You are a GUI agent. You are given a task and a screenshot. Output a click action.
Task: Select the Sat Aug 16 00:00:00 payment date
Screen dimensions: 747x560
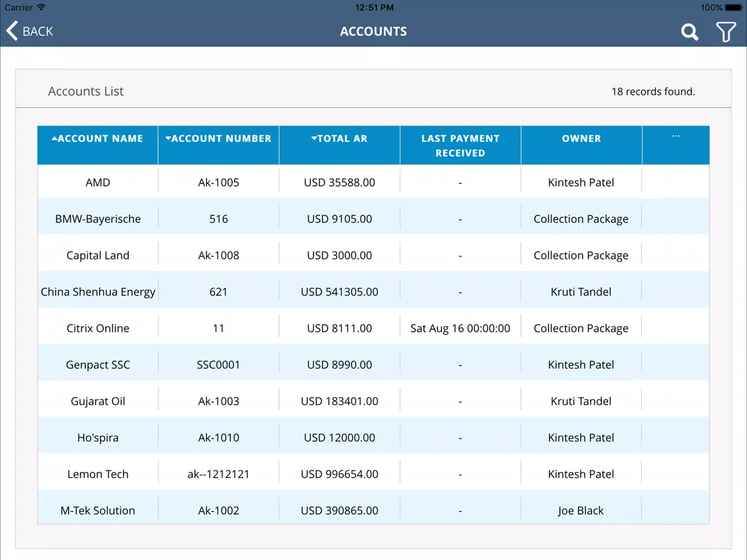click(460, 329)
